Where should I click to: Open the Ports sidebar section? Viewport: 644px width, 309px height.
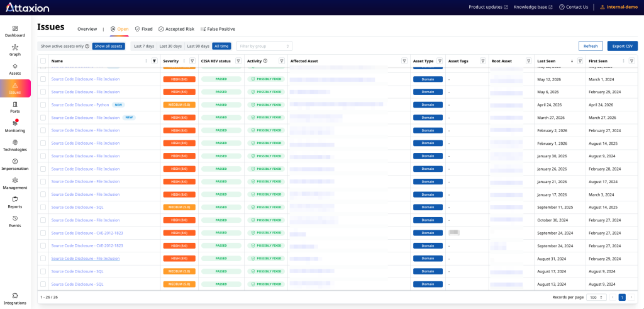15,107
